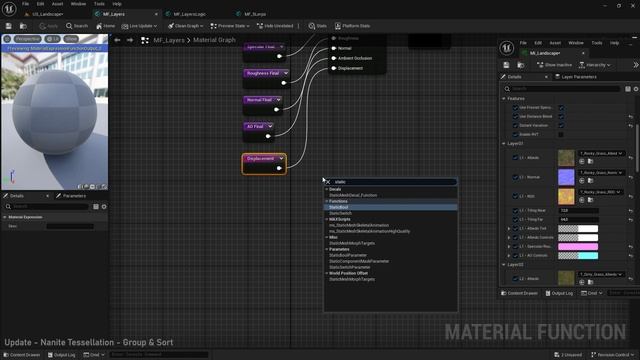Toggle the Use Distance Blend value checkbox
640x360 pixels.
tap(561, 117)
